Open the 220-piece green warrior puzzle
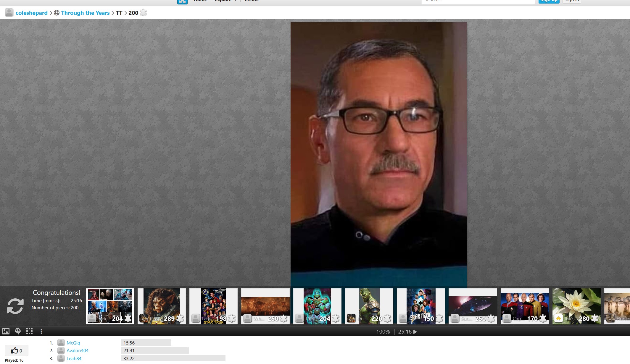630x364 pixels. tap(369, 306)
